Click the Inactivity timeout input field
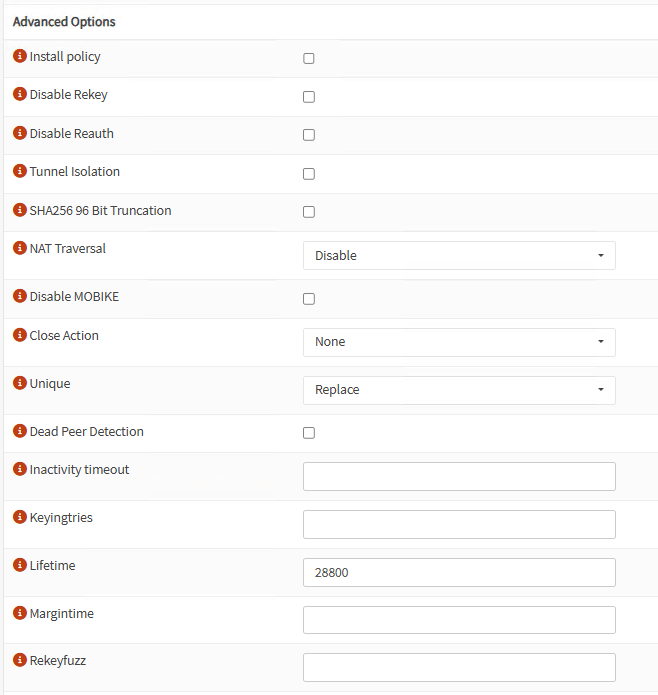The height and width of the screenshot is (695, 658). (x=459, y=477)
